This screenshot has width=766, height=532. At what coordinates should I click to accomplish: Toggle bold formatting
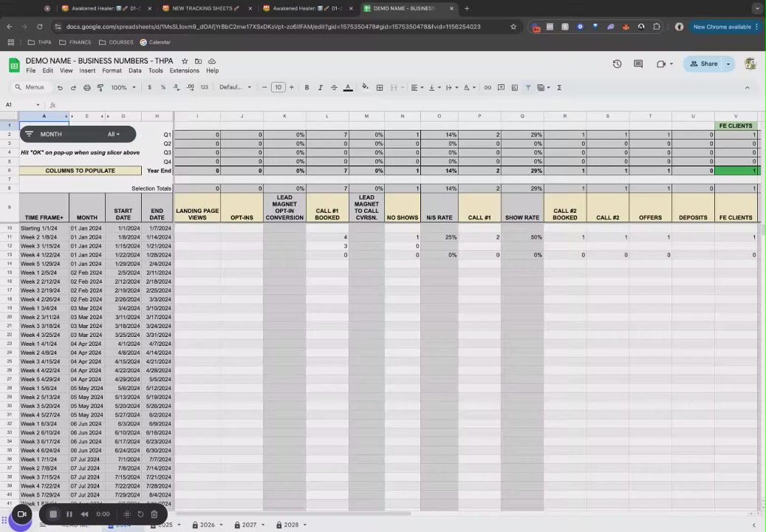pyautogui.click(x=307, y=87)
